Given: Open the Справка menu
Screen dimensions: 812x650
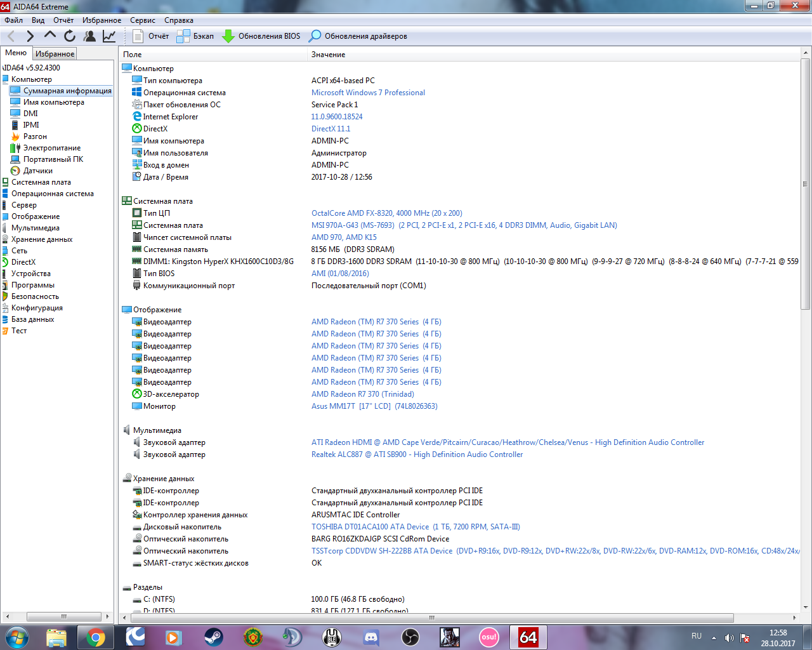Looking at the screenshot, I should click(x=179, y=20).
